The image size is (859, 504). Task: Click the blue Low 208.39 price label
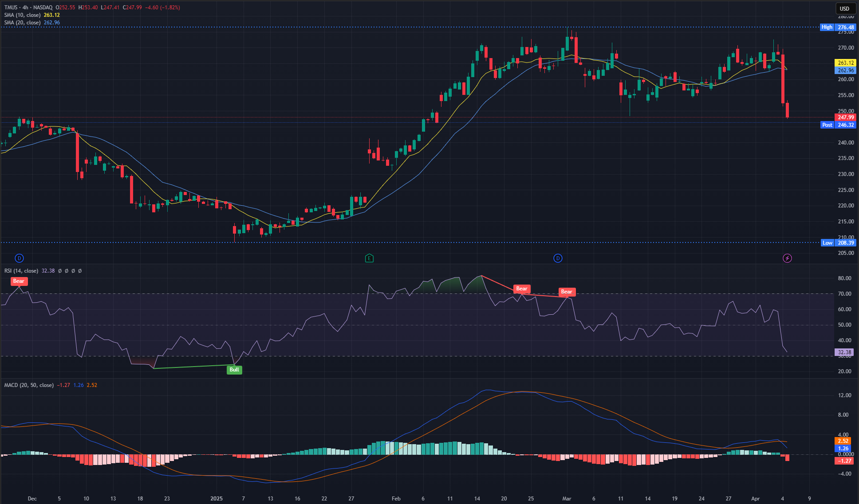[x=838, y=242]
